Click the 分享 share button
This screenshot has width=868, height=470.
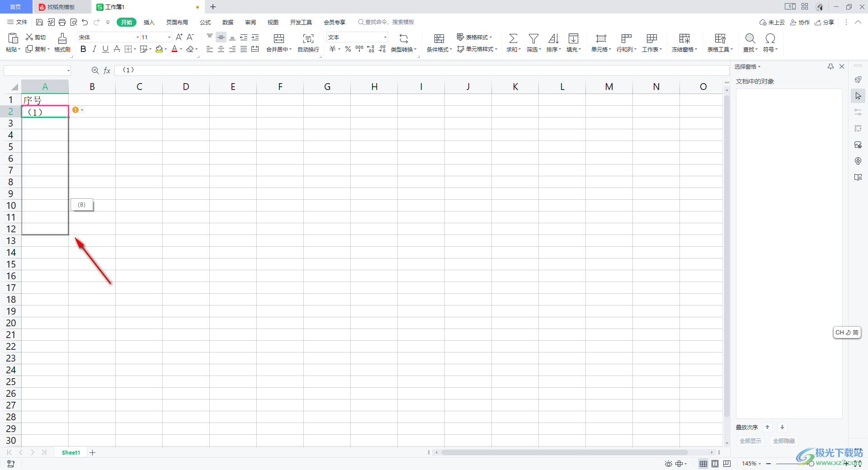tap(825, 22)
